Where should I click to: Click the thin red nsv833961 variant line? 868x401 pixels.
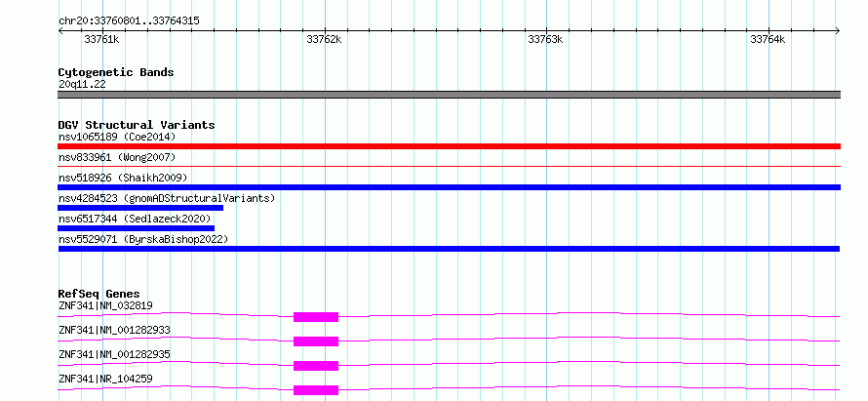pyautogui.click(x=449, y=166)
